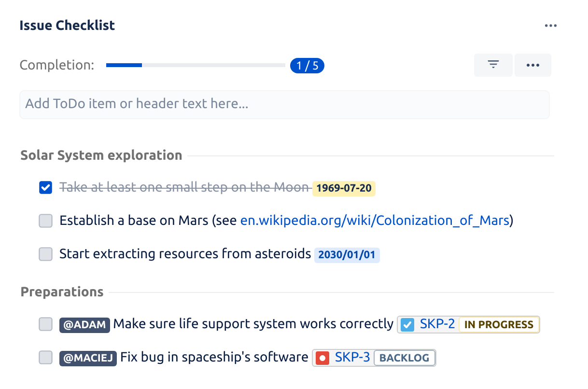
Task: Tick the life support system checkbox
Action: click(x=45, y=324)
